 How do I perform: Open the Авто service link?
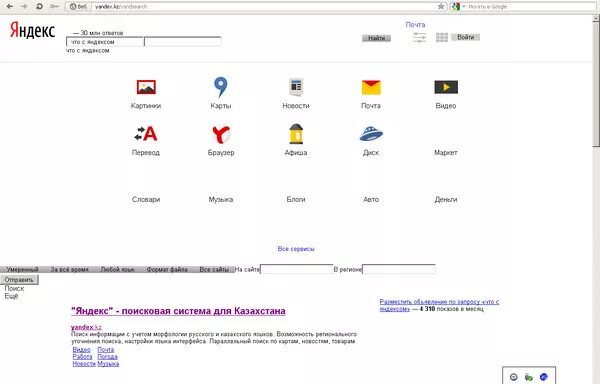(371, 199)
